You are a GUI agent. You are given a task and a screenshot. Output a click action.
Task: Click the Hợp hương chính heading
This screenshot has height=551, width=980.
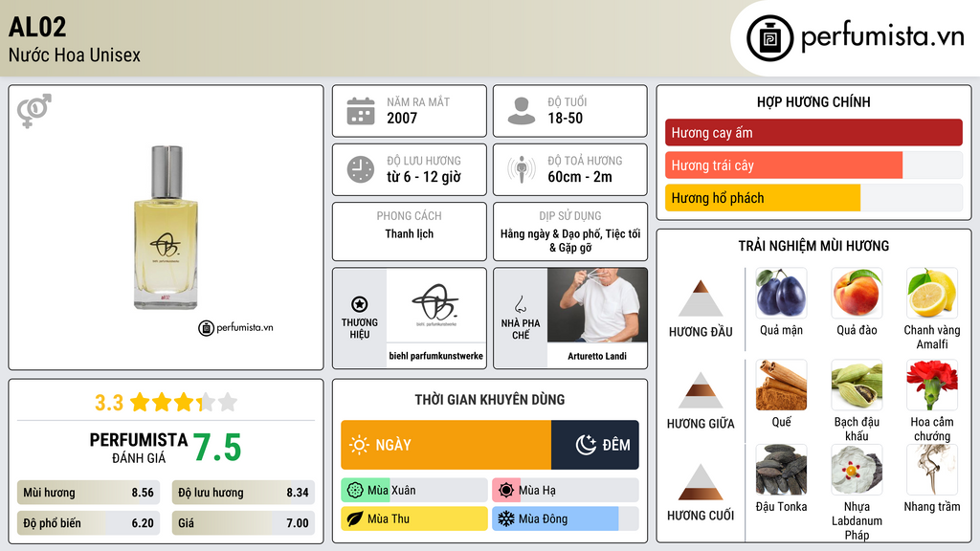pyautogui.click(x=813, y=101)
